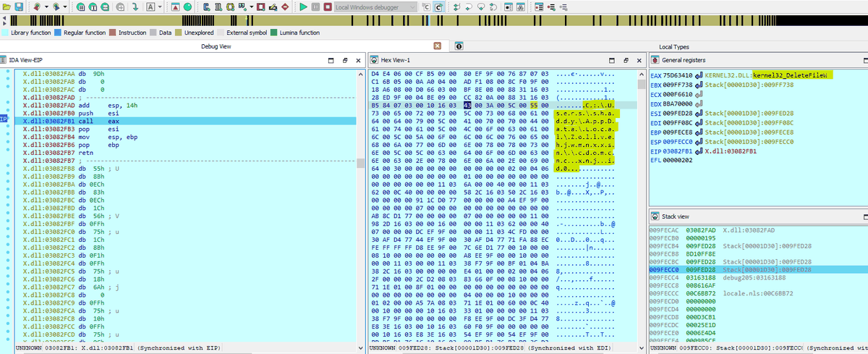The image size is (868, 354).
Task: Click the jump down-arrow toolbar icon
Action: coord(135,7)
